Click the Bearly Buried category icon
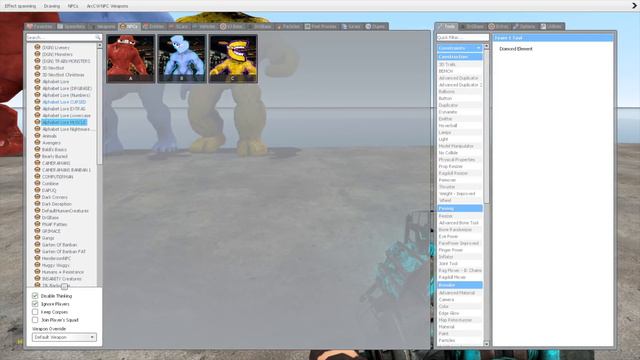 point(37,156)
